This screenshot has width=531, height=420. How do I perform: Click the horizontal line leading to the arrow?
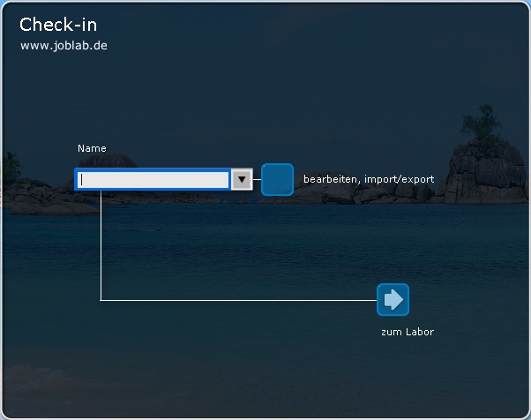pos(238,300)
